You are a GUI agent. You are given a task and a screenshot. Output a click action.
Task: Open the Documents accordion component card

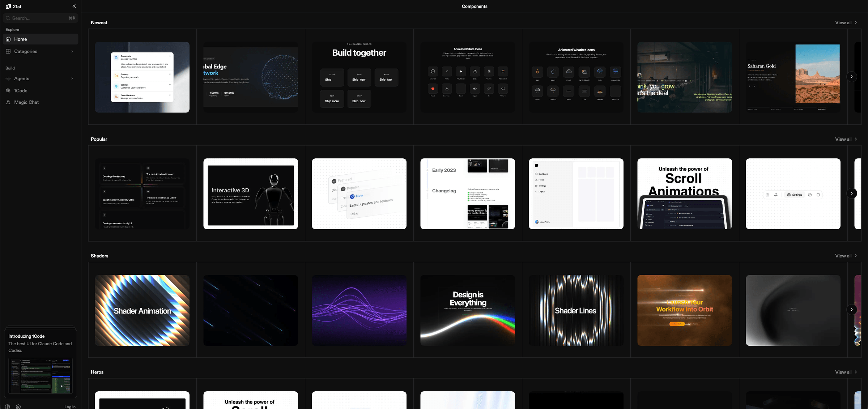(142, 77)
